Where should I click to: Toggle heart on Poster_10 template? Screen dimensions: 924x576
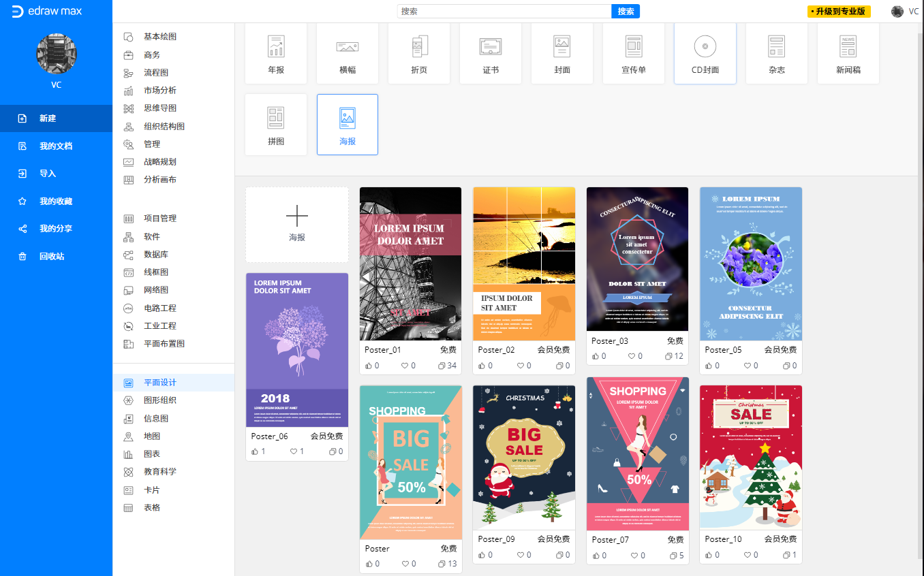[x=748, y=555]
